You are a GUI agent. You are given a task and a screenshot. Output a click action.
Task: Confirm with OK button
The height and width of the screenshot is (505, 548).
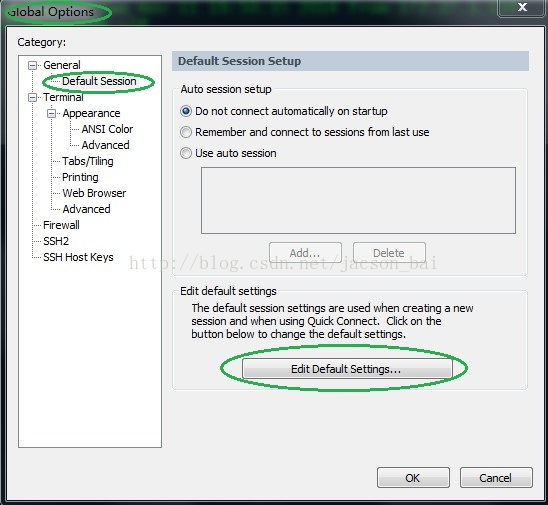(413, 477)
